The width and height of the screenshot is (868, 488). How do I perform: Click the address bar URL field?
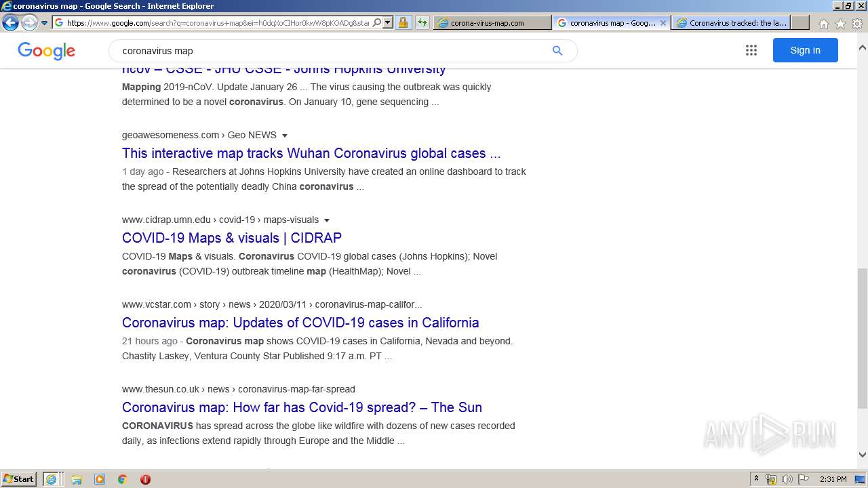217,22
